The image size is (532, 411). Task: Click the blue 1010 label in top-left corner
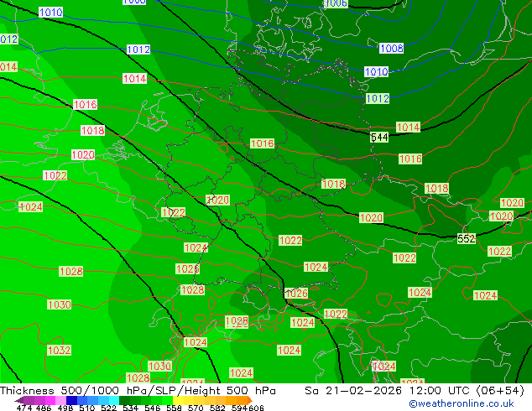pyautogui.click(x=51, y=13)
